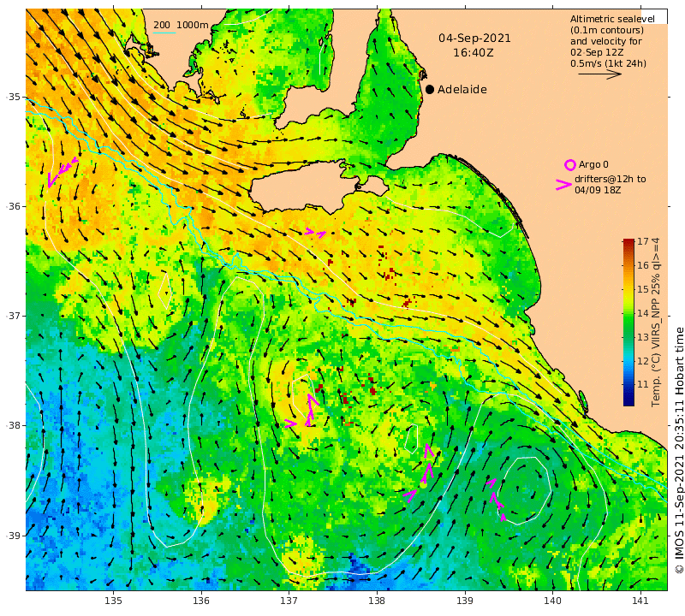Click the magenta Argo 0 circle legend symbol
Screen dimensions: 685x616
click(x=569, y=165)
